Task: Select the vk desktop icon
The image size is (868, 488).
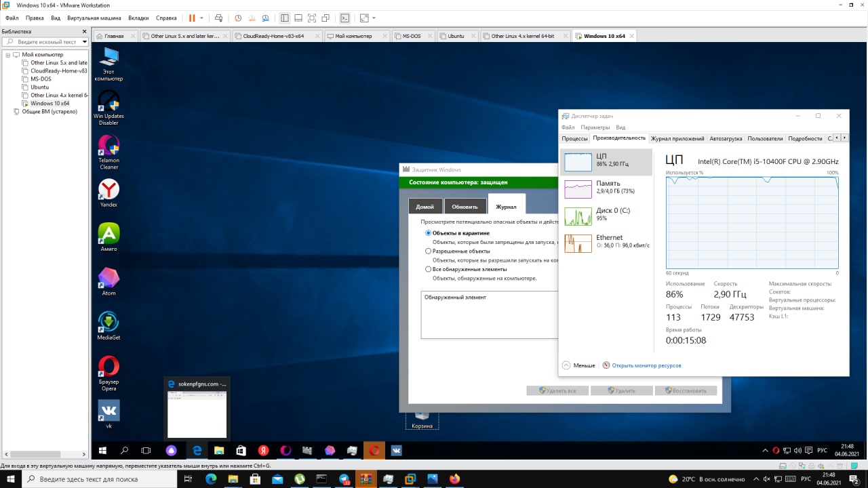Action: 108,414
